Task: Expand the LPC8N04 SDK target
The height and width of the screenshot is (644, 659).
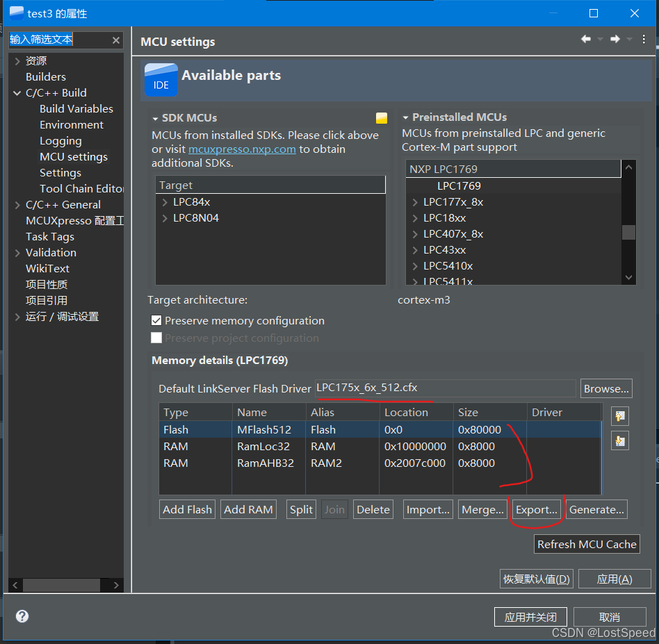Action: click(x=165, y=218)
